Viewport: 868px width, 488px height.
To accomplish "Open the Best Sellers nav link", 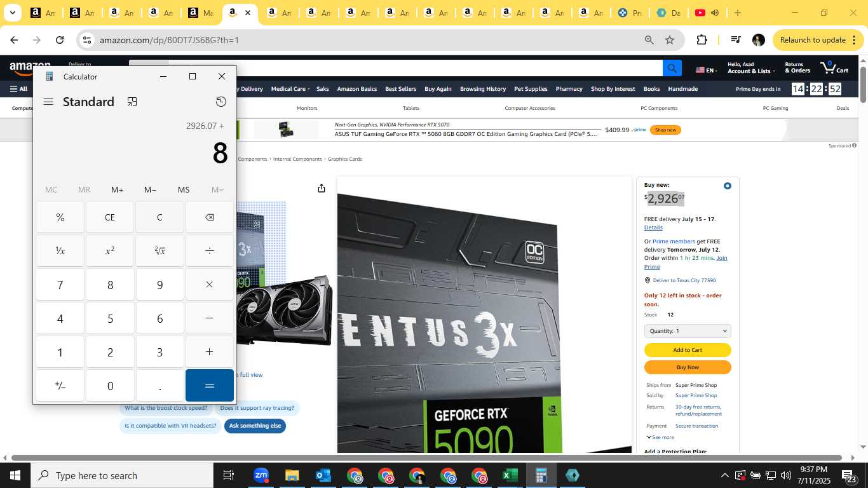I will coord(400,89).
